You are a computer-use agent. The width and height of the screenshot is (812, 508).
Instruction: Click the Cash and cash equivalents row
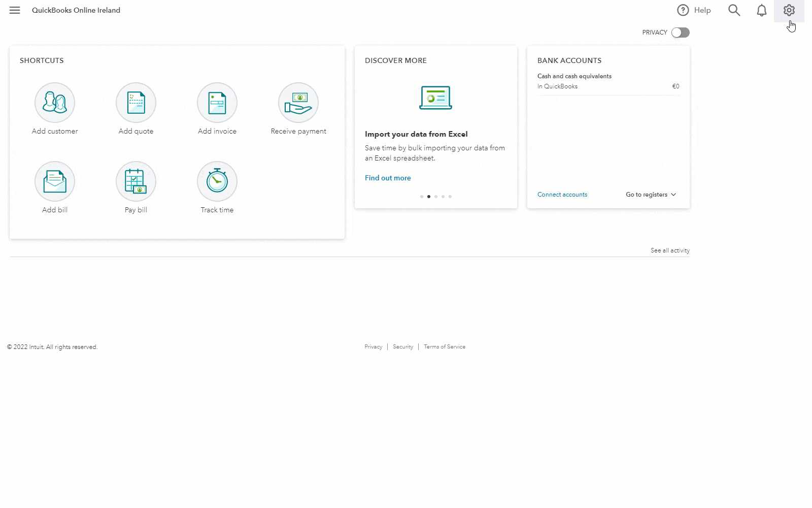coord(574,76)
